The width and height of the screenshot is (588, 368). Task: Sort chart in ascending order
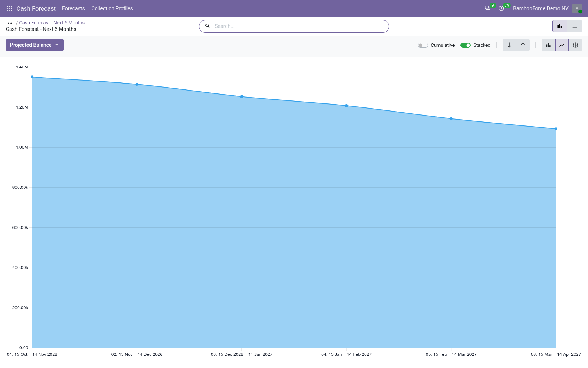pos(523,45)
